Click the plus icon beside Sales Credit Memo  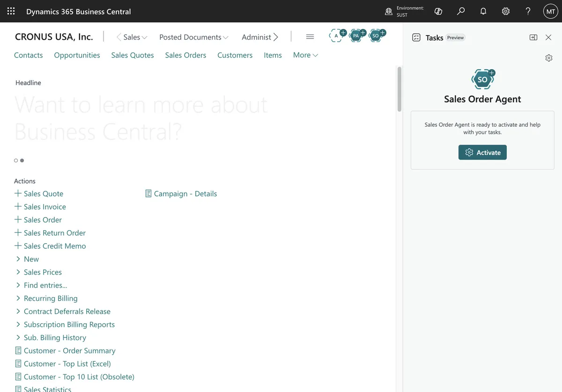[18, 246]
